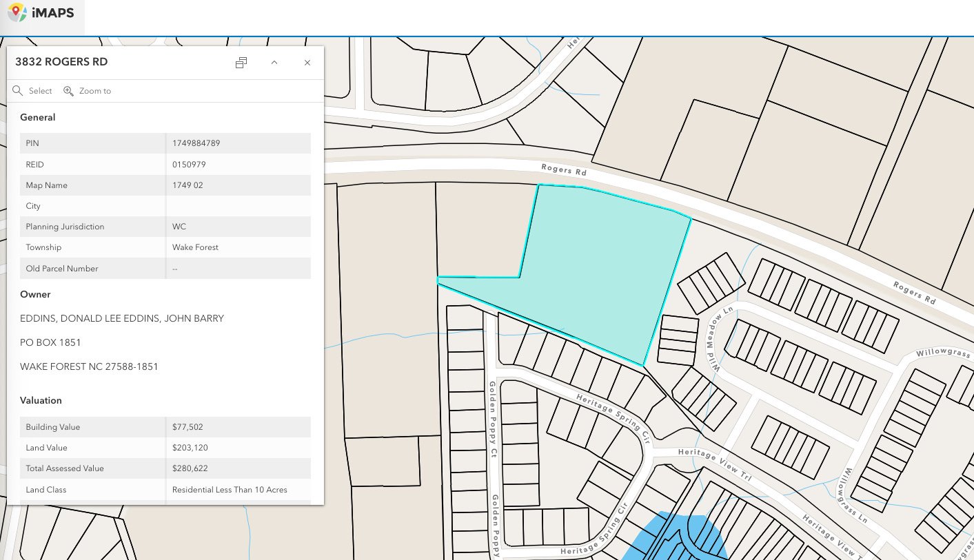The height and width of the screenshot is (560, 974).
Task: Click the iMAPS logo icon
Action: point(17,13)
